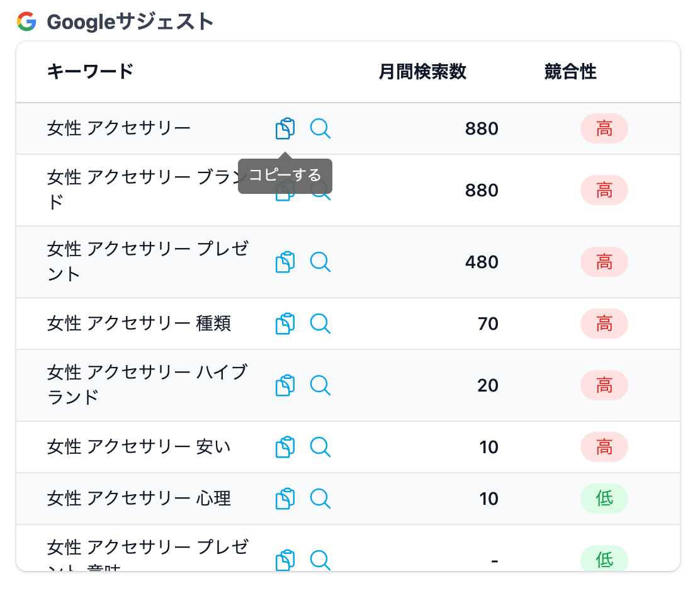Image resolution: width=700 pixels, height=593 pixels.
Task: Click the Google logo icon
Action: coord(26,22)
